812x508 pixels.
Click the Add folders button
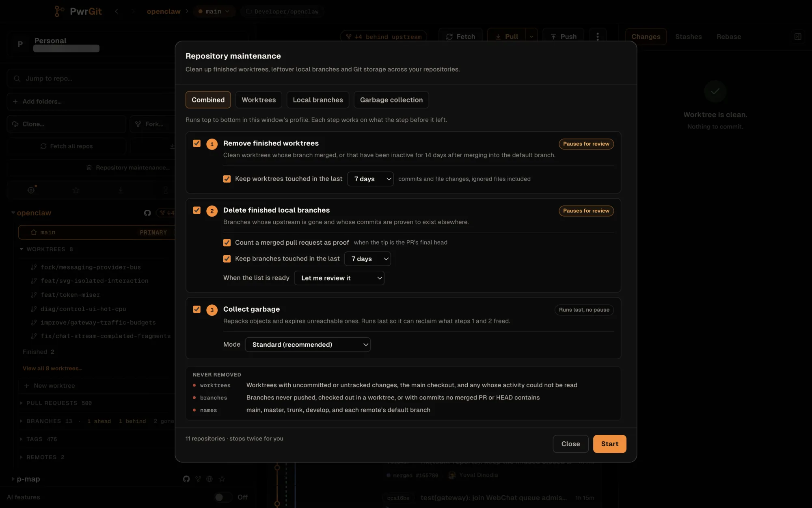[91, 102]
